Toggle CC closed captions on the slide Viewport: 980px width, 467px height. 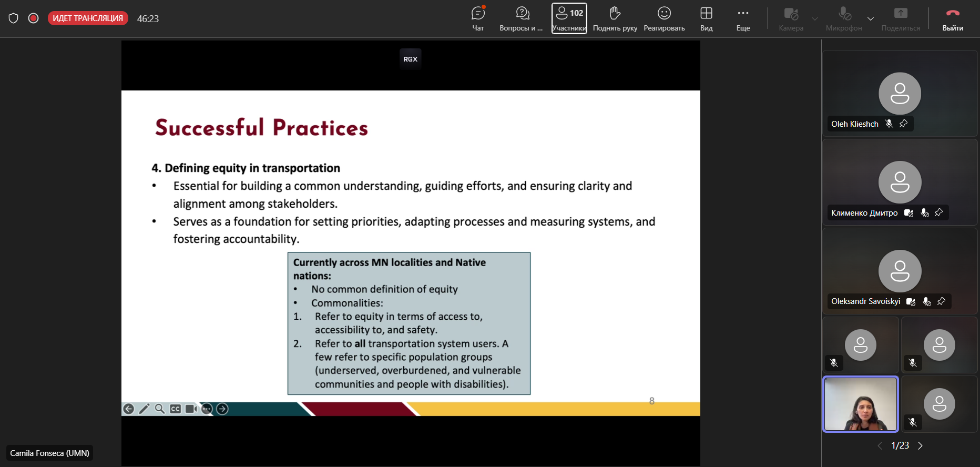tap(176, 409)
